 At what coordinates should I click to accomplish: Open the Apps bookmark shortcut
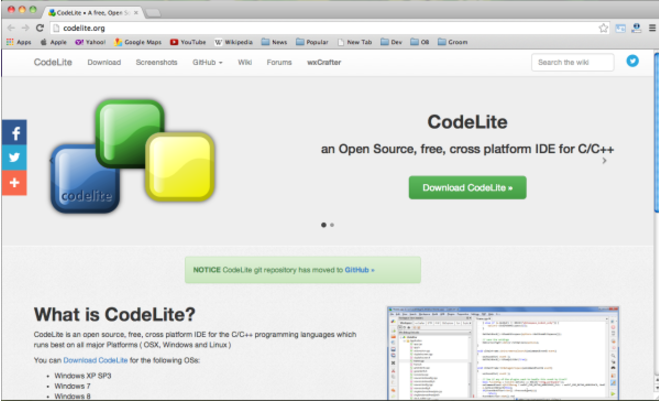[x=19, y=42]
